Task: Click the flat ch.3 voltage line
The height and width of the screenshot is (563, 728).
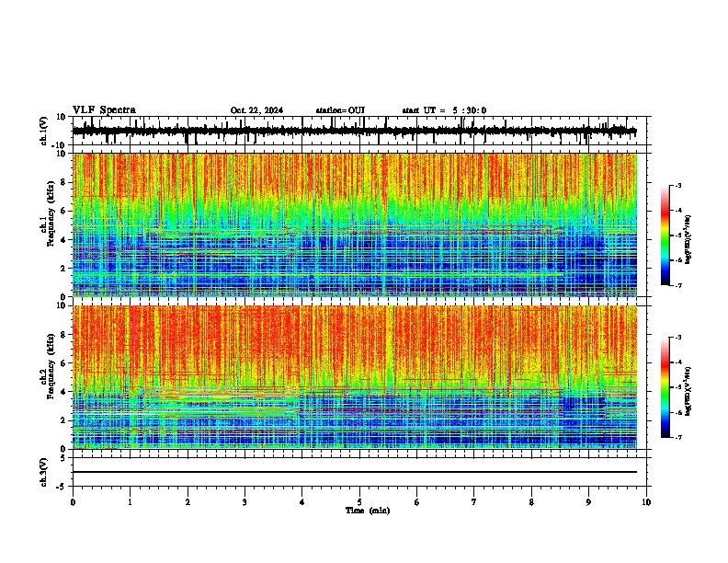Action: coord(355,472)
